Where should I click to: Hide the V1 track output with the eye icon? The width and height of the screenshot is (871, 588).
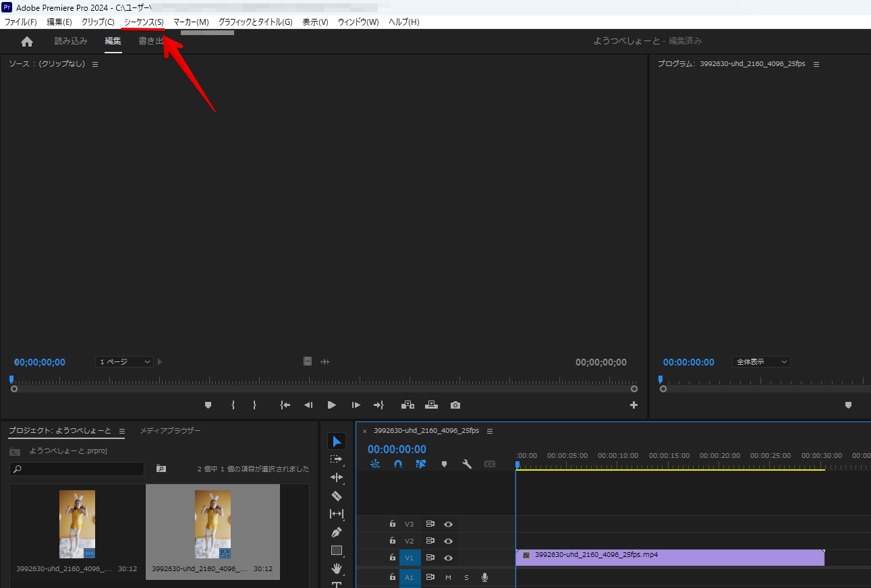(x=447, y=558)
